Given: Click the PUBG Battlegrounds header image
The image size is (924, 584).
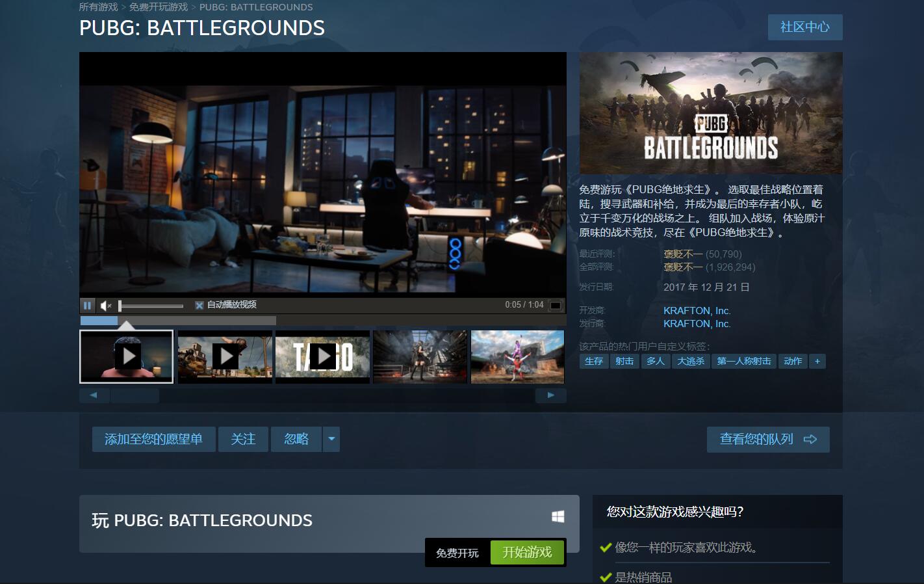Looking at the screenshot, I should (x=711, y=113).
